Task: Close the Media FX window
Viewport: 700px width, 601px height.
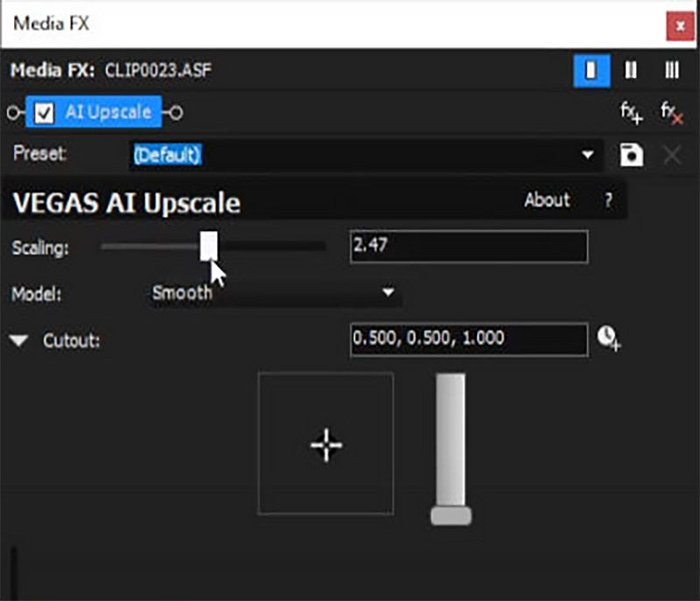Action: (680, 26)
